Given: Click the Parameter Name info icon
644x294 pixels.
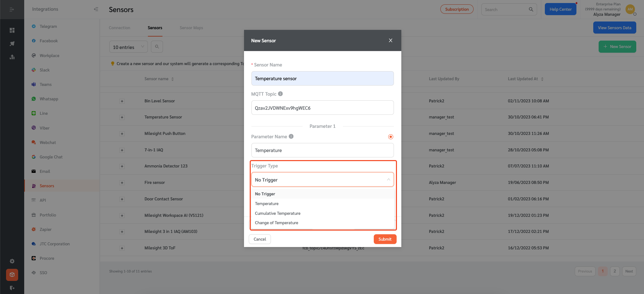Looking at the screenshot, I should pos(291,137).
